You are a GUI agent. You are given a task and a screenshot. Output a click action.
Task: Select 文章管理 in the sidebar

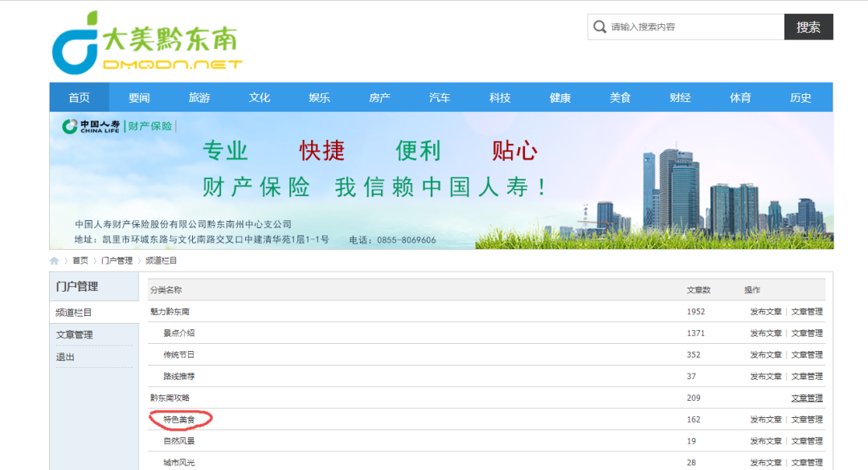74,334
